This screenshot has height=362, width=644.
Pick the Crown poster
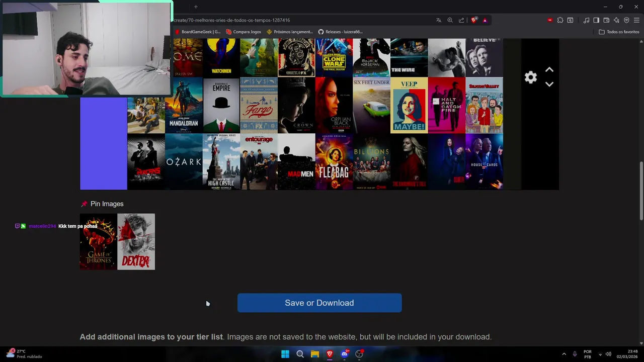pyautogui.click(x=296, y=105)
